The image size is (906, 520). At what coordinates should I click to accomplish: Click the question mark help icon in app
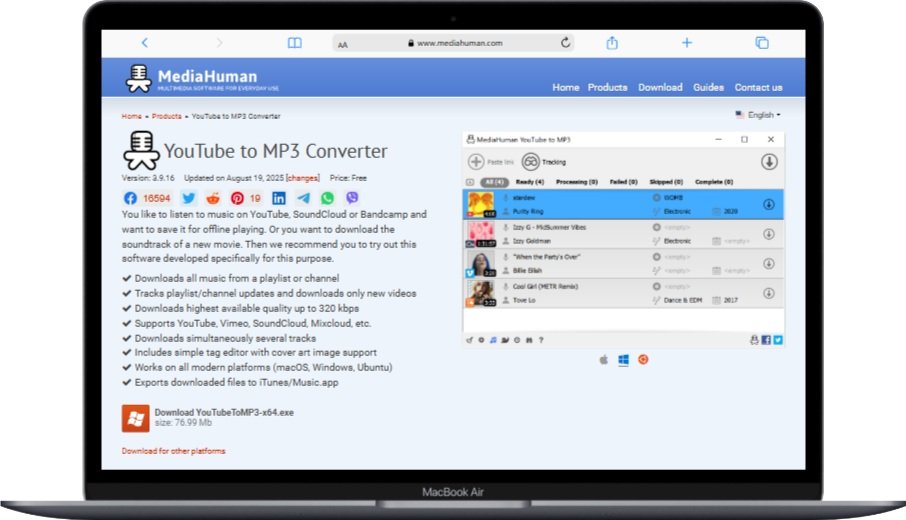tap(541, 340)
